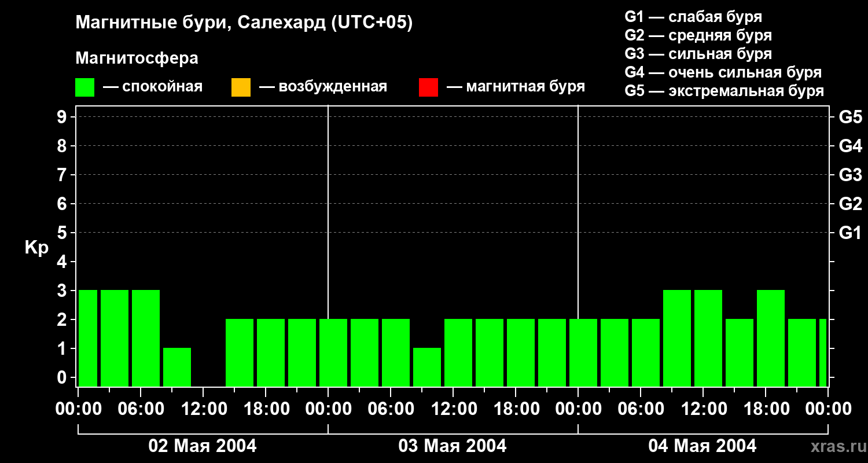Screen dimensions: 868x463
Task: Click the 'Магнитосфера' heading
Action: tap(137, 58)
